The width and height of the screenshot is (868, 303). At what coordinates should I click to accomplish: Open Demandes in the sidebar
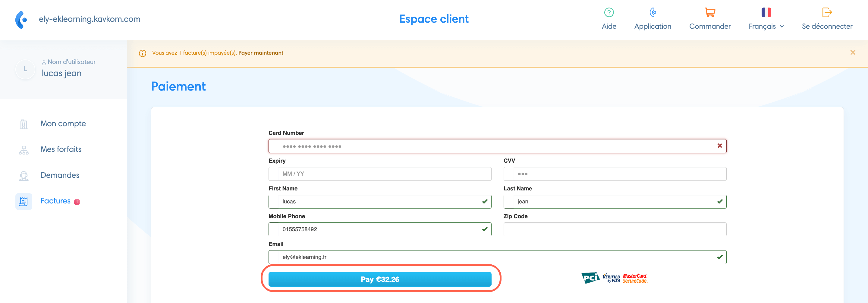(60, 175)
